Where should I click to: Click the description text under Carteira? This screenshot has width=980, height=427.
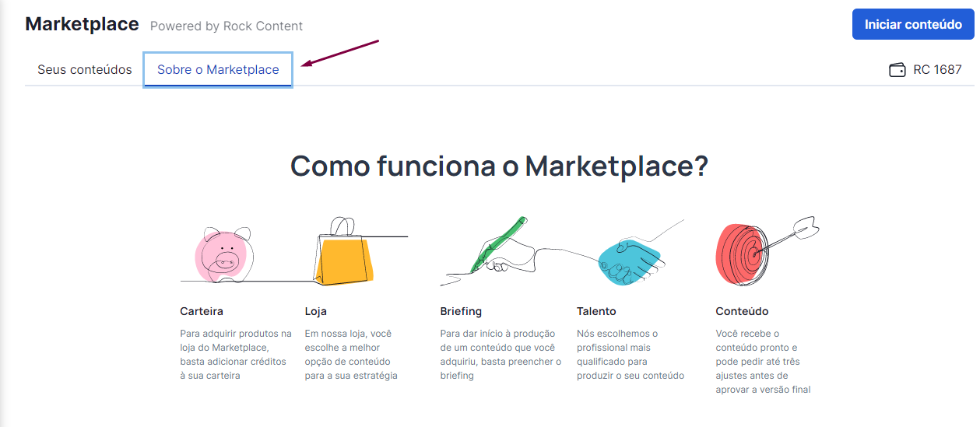pyautogui.click(x=236, y=355)
